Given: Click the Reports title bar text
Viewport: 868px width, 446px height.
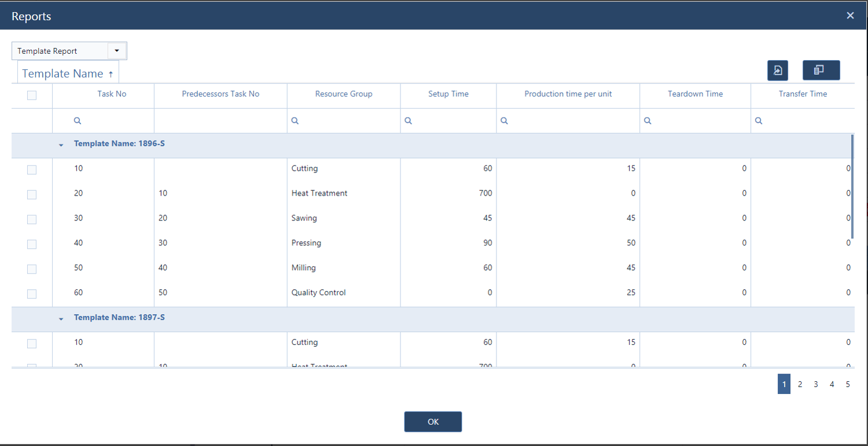Looking at the screenshot, I should point(31,16).
